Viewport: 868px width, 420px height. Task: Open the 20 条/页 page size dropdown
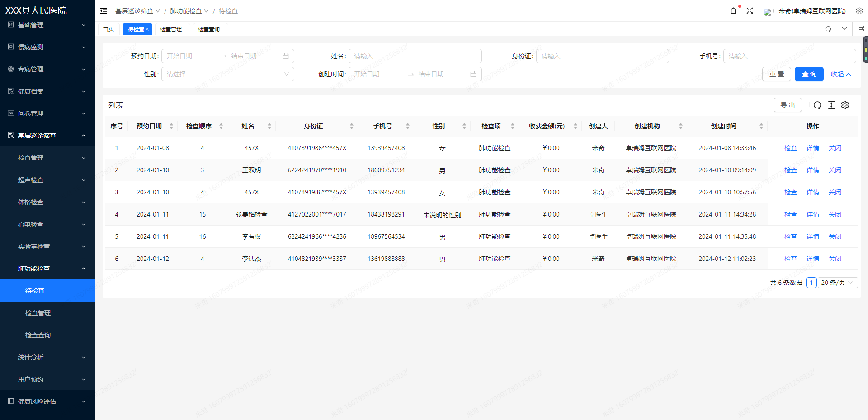point(838,283)
